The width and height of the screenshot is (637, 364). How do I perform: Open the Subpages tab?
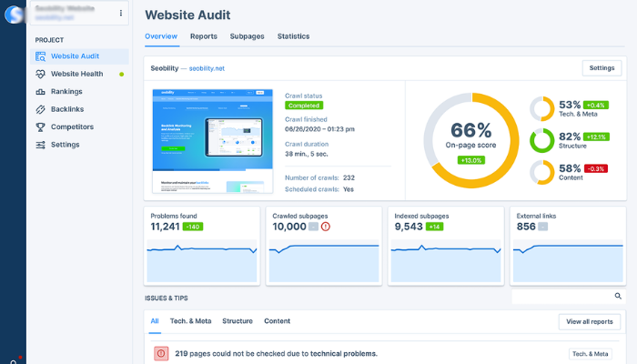point(247,36)
